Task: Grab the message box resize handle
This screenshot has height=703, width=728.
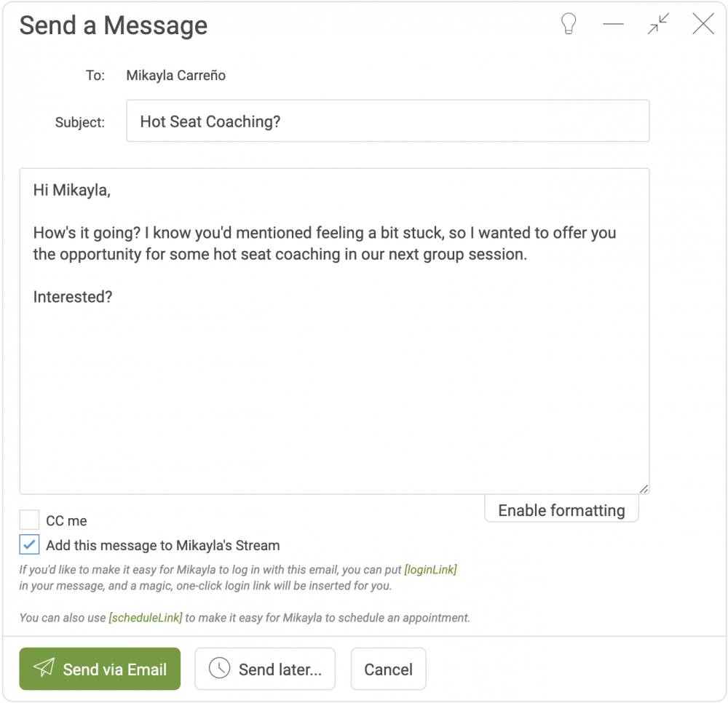Action: point(644,488)
